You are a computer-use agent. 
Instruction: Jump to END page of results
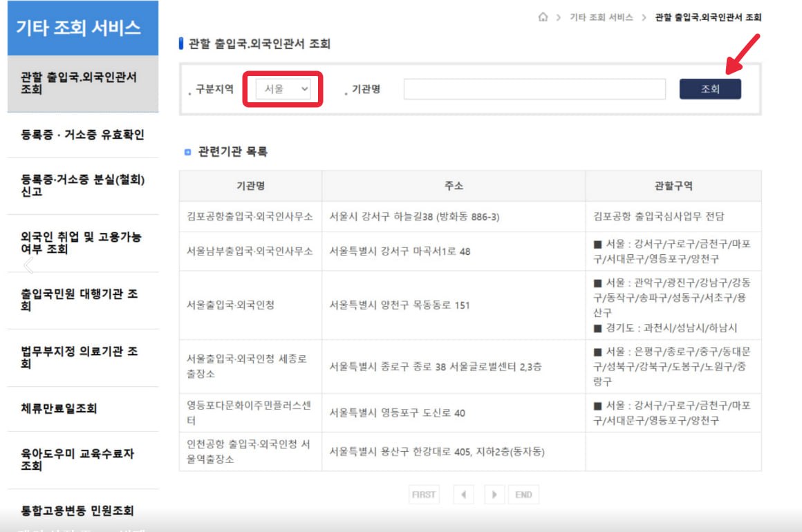click(x=523, y=495)
